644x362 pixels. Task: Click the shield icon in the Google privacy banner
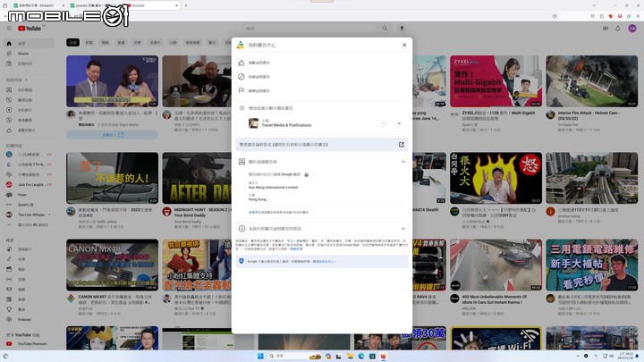click(241, 261)
